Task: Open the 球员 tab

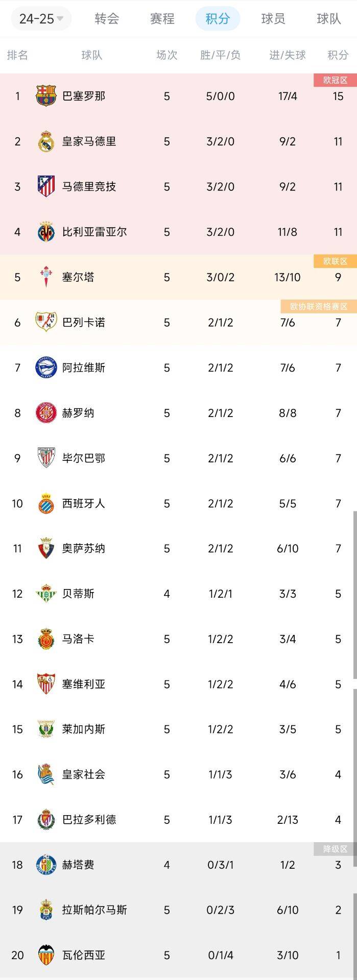Action: tap(273, 19)
